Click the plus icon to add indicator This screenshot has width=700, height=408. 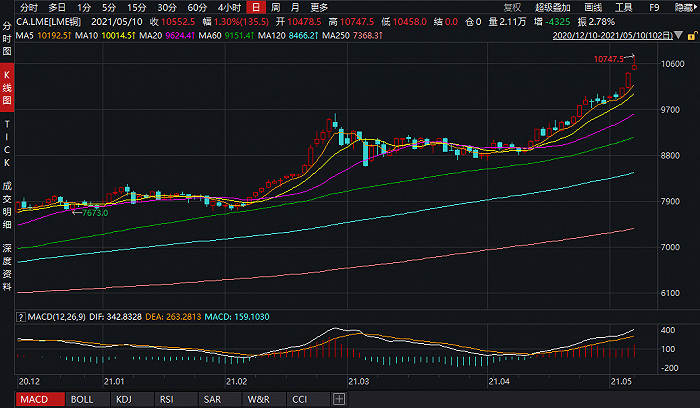339,399
